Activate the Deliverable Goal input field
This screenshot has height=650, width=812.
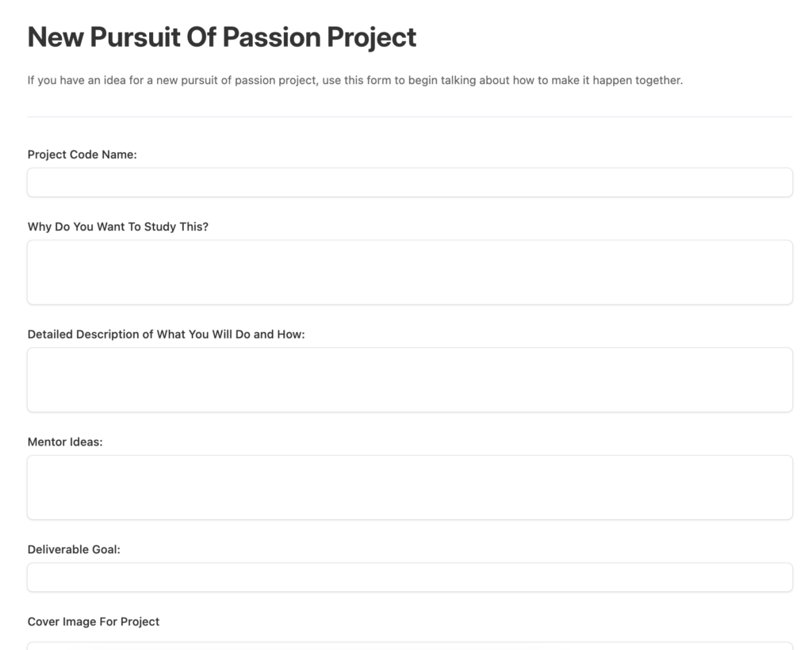tap(410, 578)
